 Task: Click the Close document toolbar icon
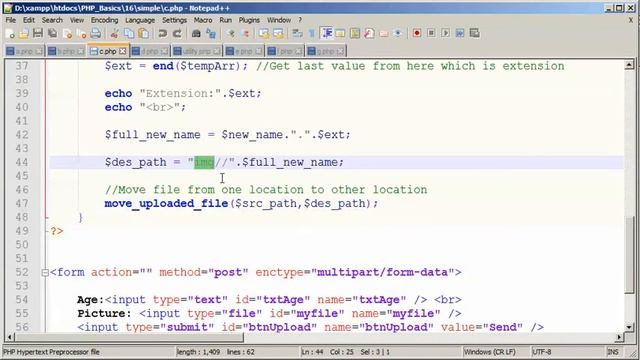click(x=67, y=33)
